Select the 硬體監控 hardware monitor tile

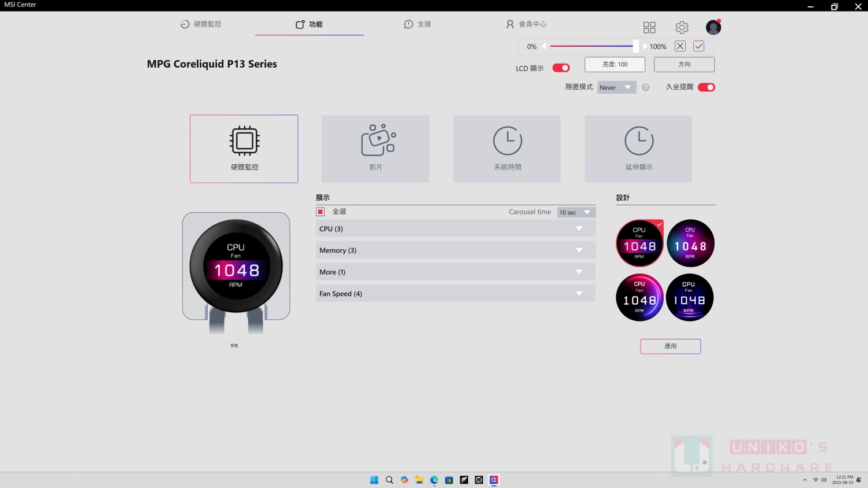244,149
